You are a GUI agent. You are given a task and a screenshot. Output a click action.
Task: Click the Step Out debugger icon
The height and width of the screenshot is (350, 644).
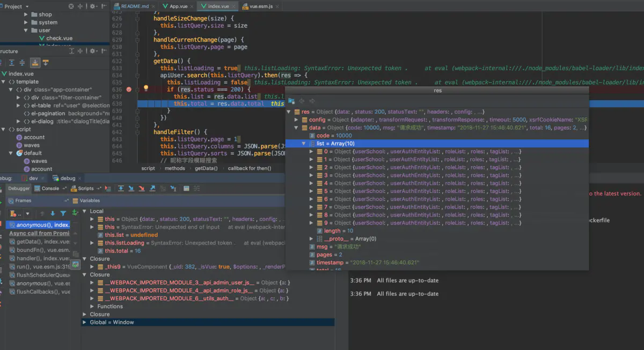(152, 188)
